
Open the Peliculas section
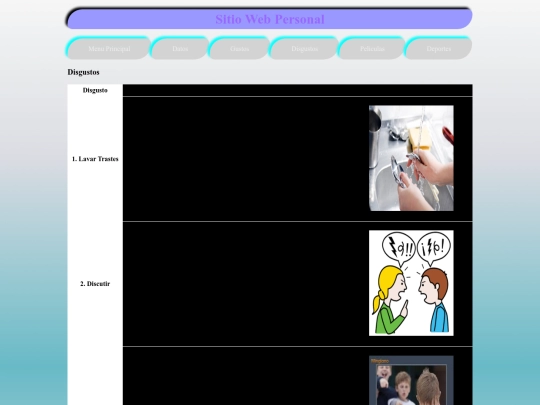372,49
